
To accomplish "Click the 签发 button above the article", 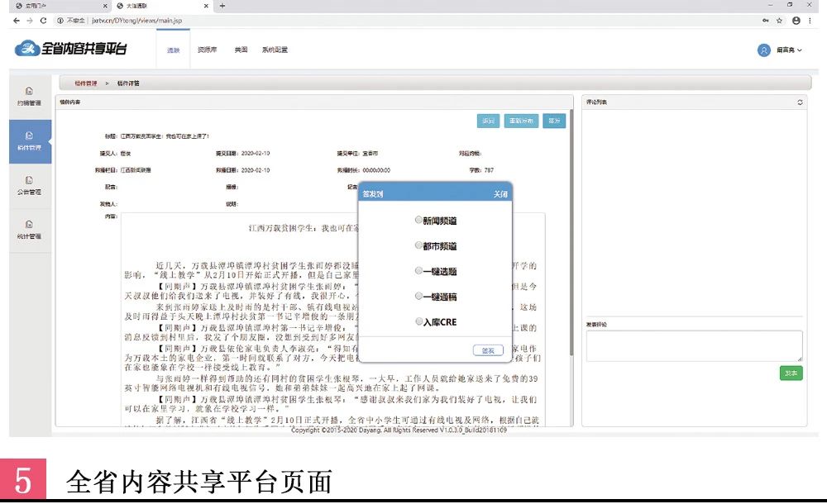I will (x=554, y=121).
